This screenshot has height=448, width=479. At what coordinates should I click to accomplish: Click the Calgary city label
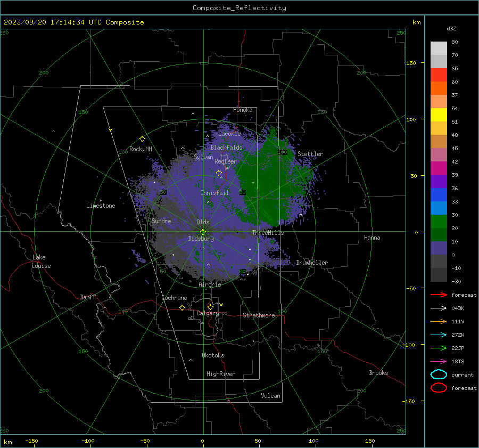(208, 313)
